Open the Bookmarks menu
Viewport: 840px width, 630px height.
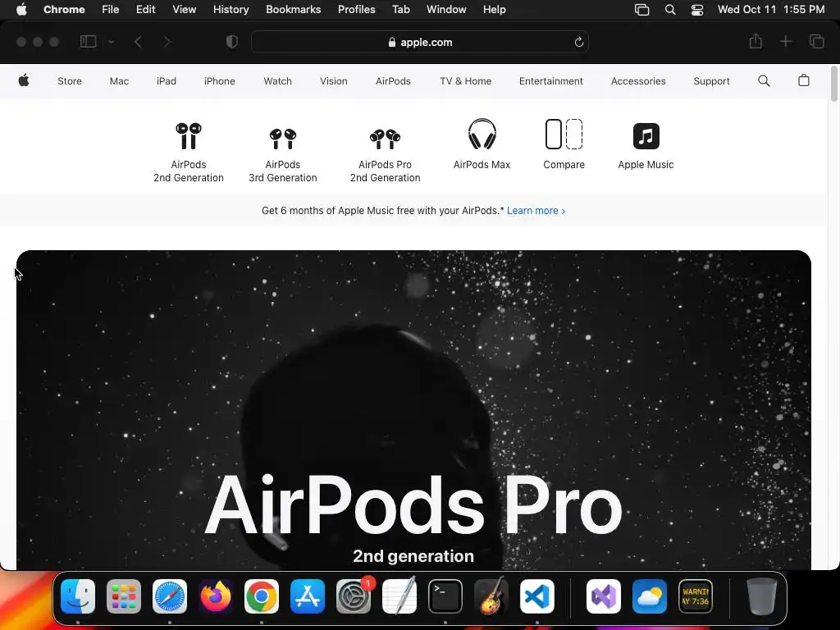click(294, 10)
